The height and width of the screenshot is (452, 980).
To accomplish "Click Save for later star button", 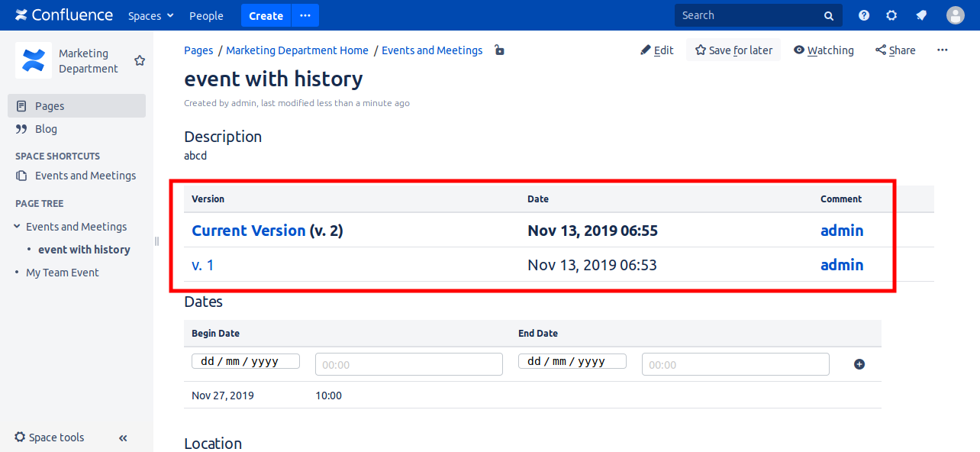I will click(x=733, y=50).
